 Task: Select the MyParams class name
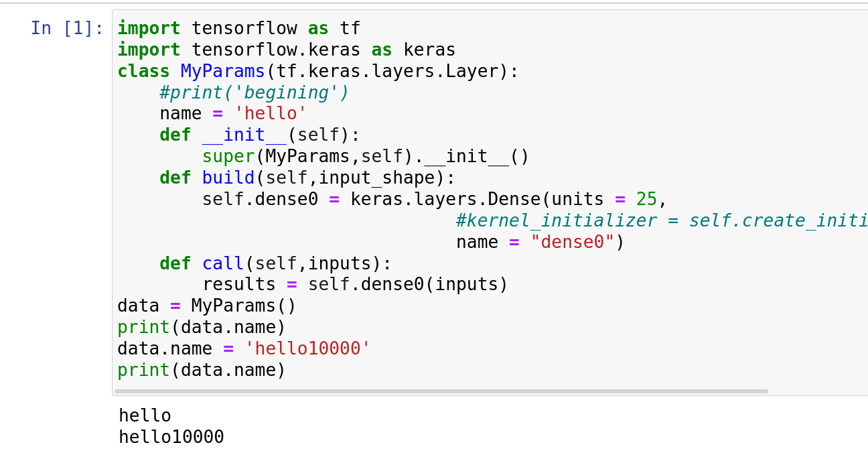tap(222, 70)
